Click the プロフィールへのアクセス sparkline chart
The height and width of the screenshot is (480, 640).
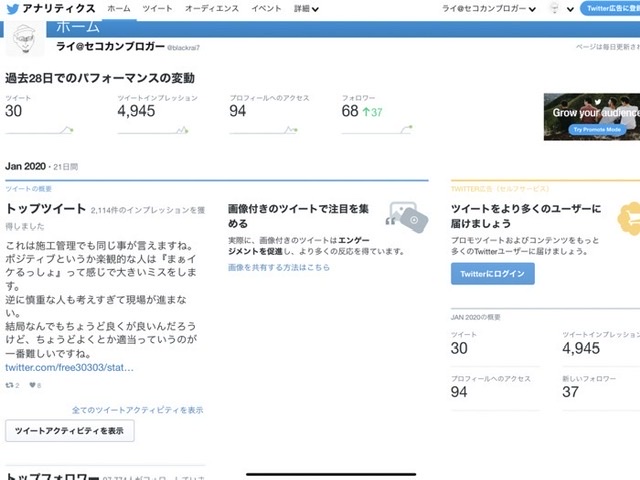click(x=264, y=130)
